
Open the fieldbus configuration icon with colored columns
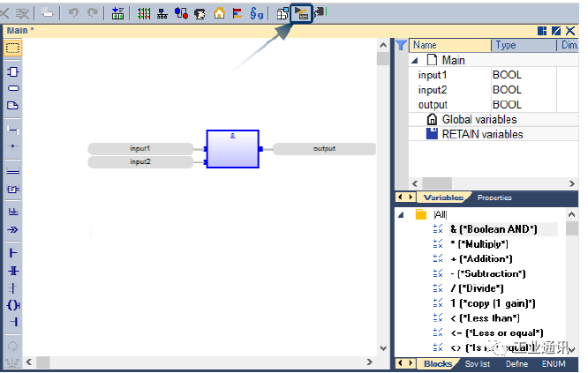(x=143, y=14)
